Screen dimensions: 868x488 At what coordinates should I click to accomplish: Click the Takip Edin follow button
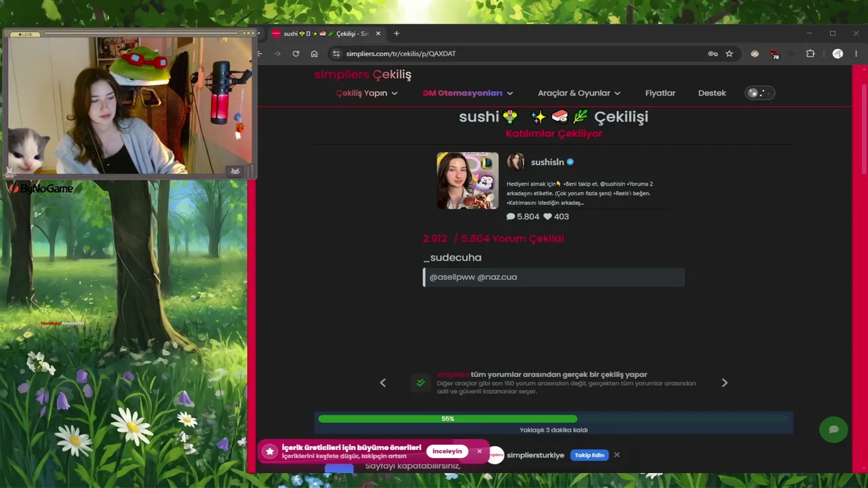point(589,455)
